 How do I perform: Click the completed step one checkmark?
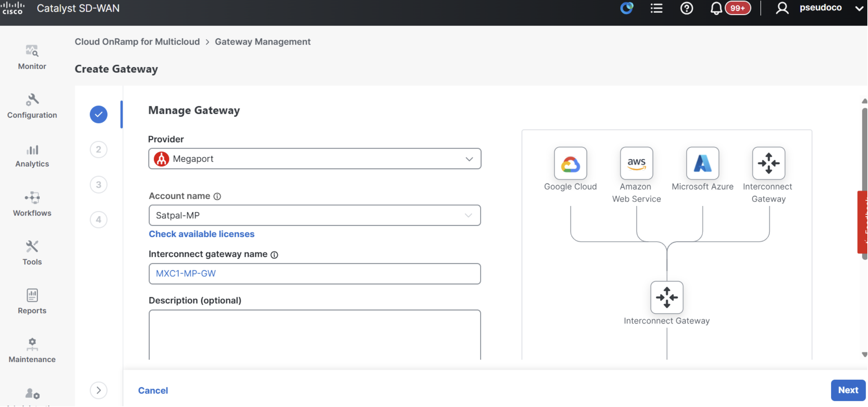coord(98,114)
